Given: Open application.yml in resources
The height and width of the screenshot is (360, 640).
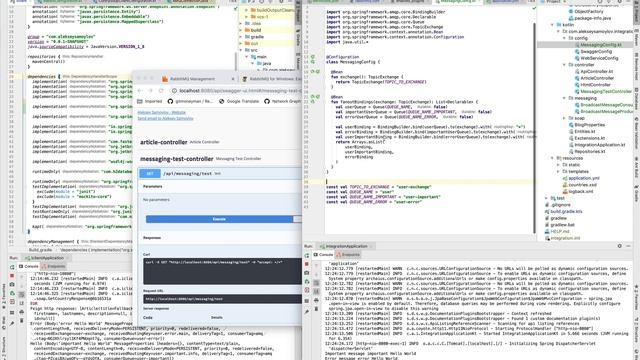Looking at the screenshot, I should pos(583,178).
